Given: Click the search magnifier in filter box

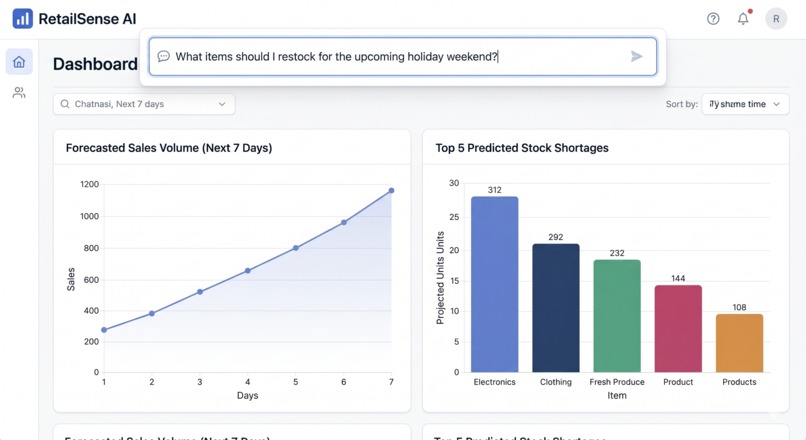Looking at the screenshot, I should click(x=65, y=104).
